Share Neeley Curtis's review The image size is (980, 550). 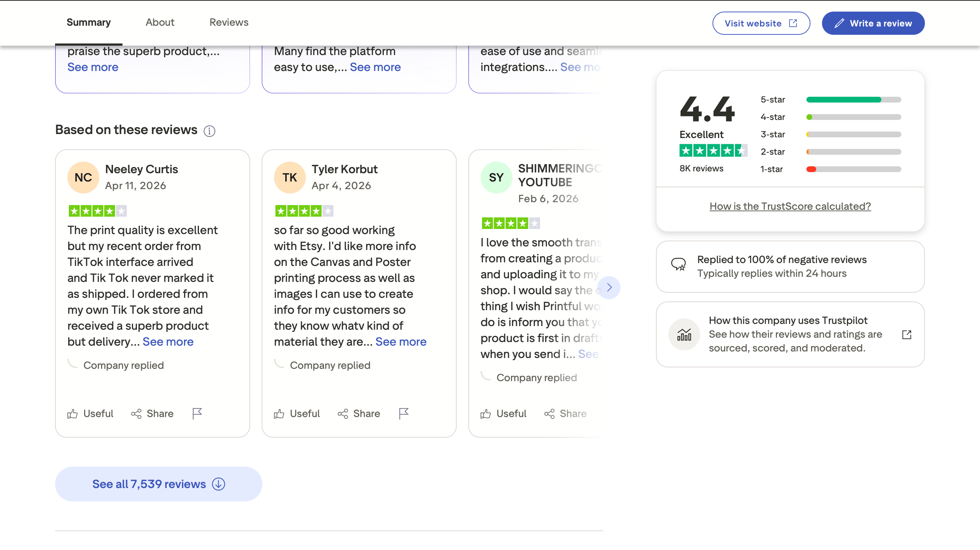click(x=152, y=413)
